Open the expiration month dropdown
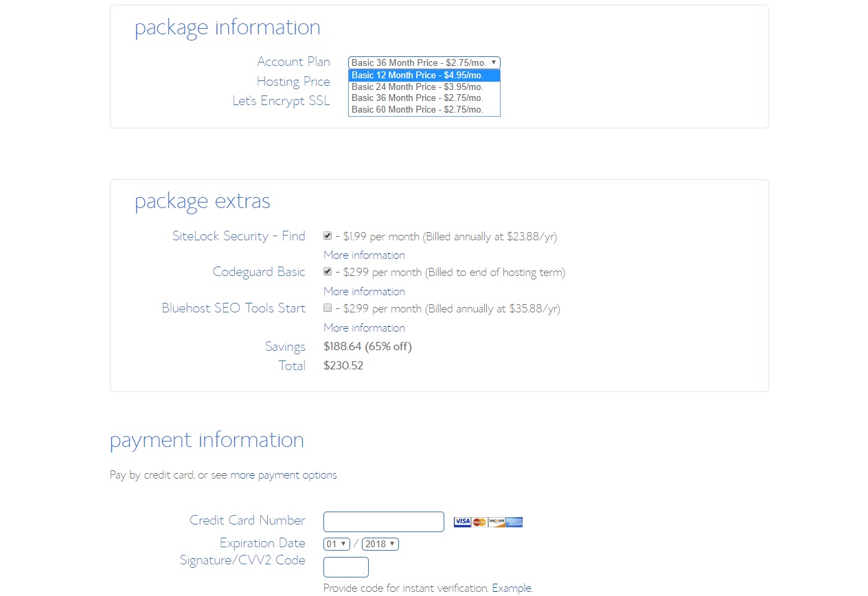 [x=336, y=544]
